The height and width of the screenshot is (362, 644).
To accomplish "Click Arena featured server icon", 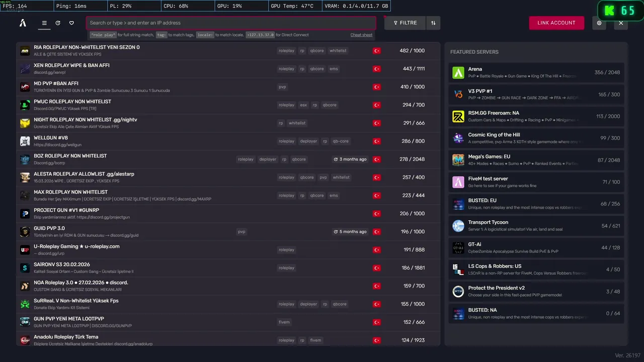I will [x=458, y=72].
